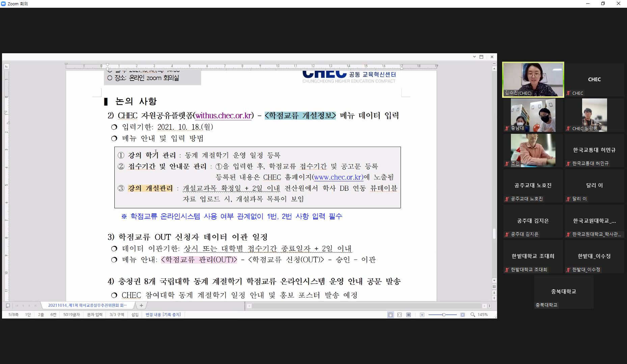This screenshot has width=627, height=364.
Task: Jump to previous page with double-up arrow
Action: [494, 293]
